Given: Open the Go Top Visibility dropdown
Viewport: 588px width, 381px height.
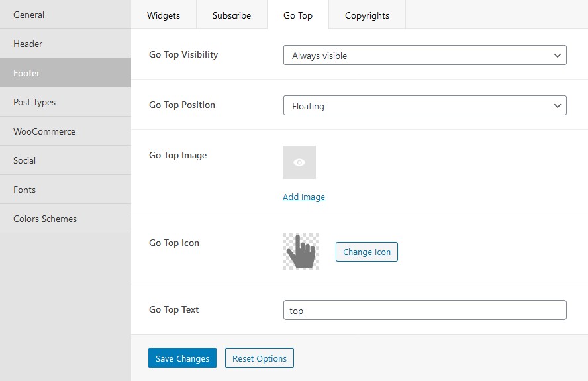Looking at the screenshot, I should [x=425, y=55].
